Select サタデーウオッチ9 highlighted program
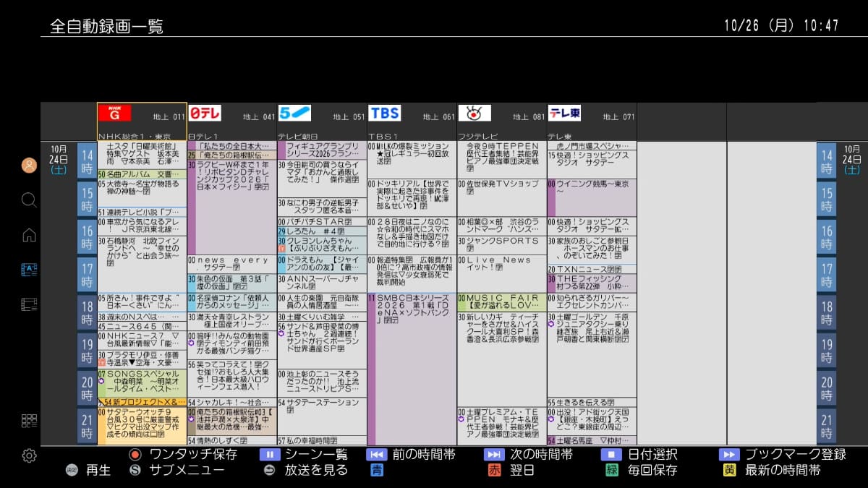The width and height of the screenshot is (868, 488). click(x=142, y=426)
